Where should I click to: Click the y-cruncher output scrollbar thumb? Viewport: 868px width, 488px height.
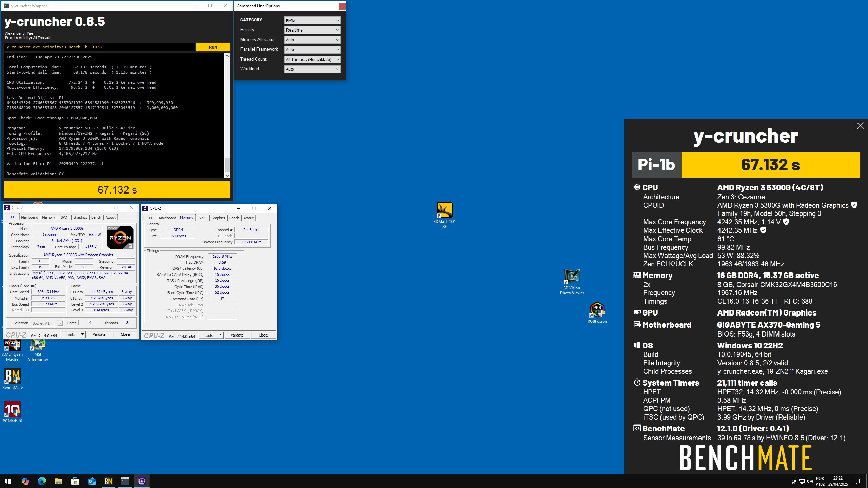pos(227,165)
